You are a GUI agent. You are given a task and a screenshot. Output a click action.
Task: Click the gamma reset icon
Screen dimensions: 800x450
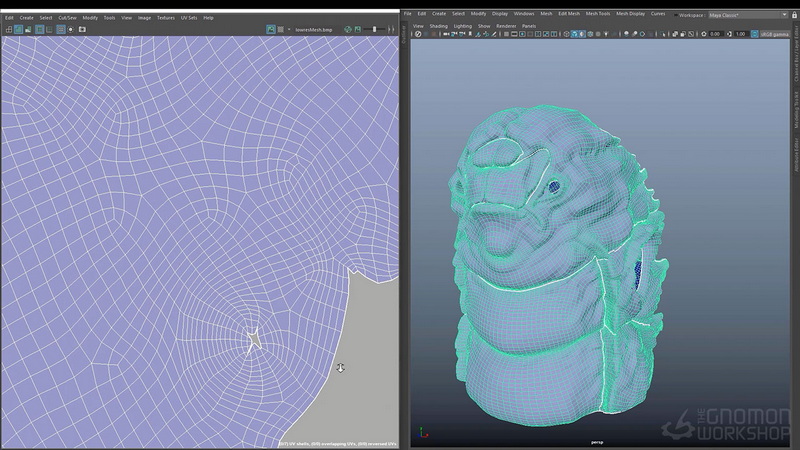pos(729,34)
